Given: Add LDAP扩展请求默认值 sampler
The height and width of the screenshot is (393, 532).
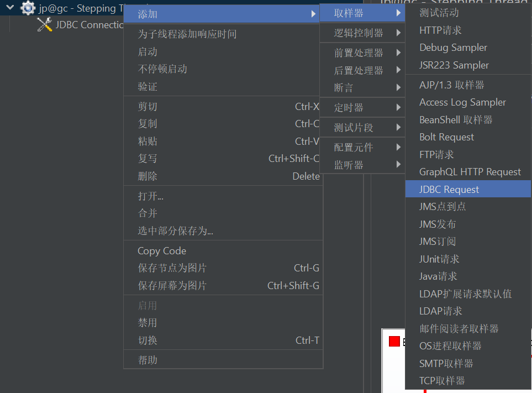Looking at the screenshot, I should 468,294.
